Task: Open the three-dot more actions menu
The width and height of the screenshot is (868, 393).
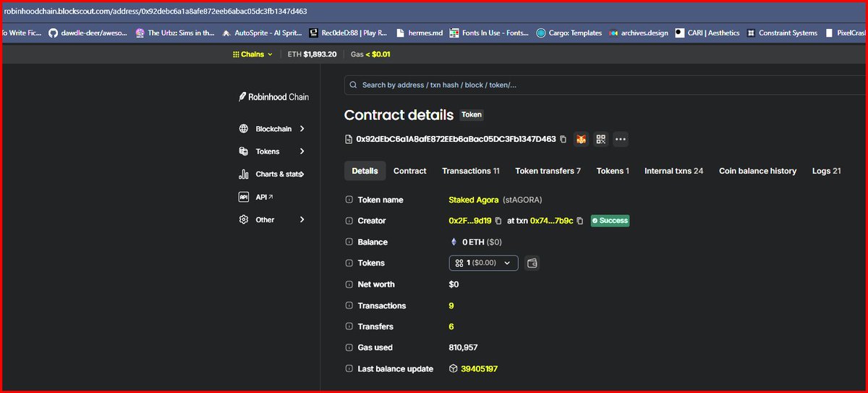Action: click(621, 139)
